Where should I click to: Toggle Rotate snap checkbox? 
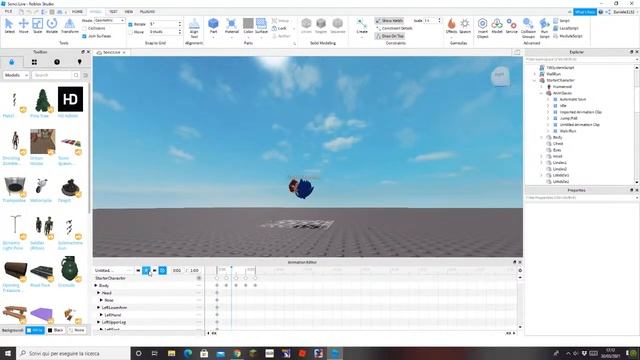(x=131, y=24)
